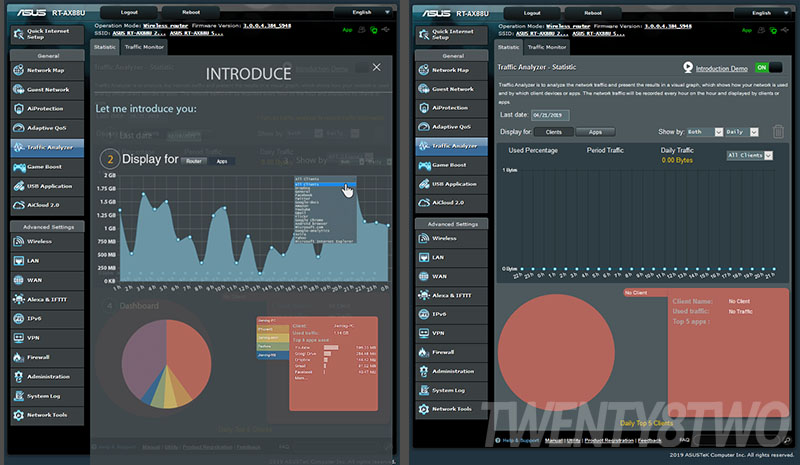The image size is (800, 465).
Task: Click Reboot in the right screenshot
Action: (x=593, y=13)
